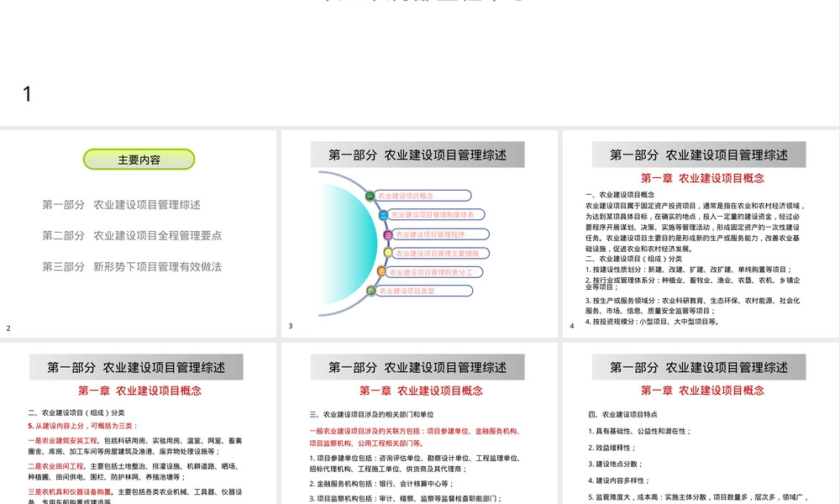Open the slide 2 thumbnail titled 主要内容
The height and width of the screenshot is (504, 840).
click(139, 234)
